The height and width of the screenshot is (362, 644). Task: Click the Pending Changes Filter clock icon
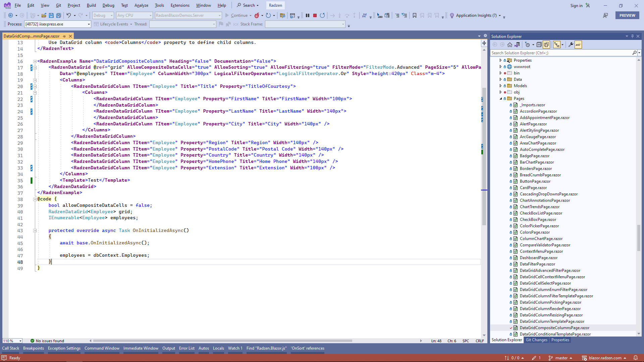coord(527,45)
